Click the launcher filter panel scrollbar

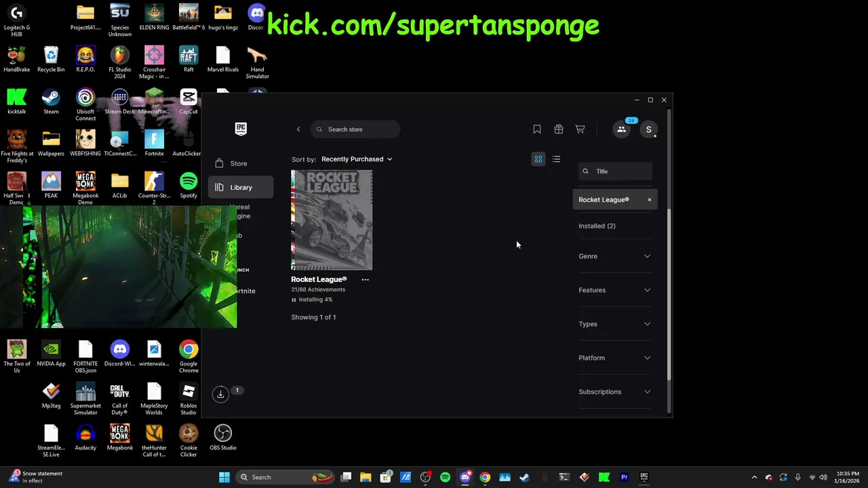(669, 295)
